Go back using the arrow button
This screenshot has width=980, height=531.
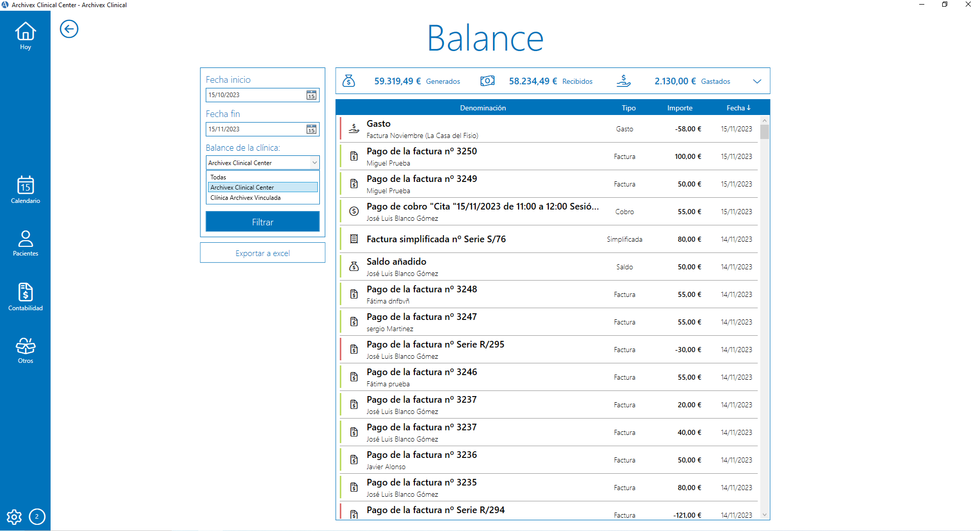pyautogui.click(x=69, y=29)
